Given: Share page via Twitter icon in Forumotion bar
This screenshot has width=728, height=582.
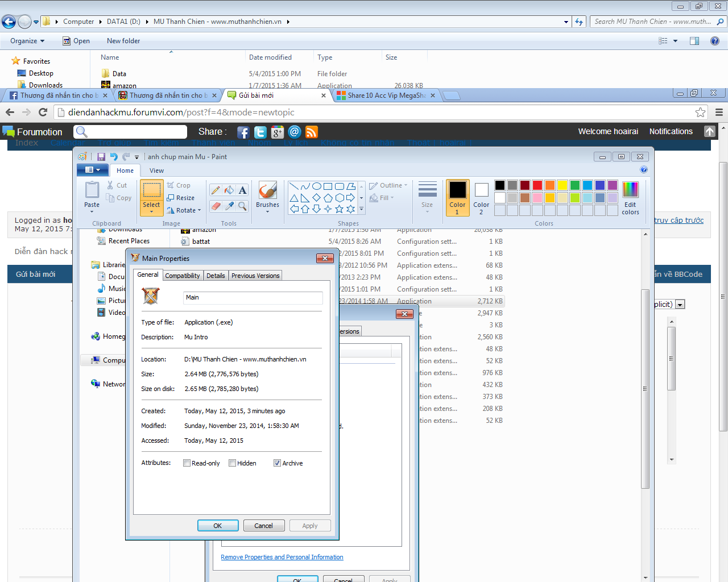Looking at the screenshot, I should 260,132.
